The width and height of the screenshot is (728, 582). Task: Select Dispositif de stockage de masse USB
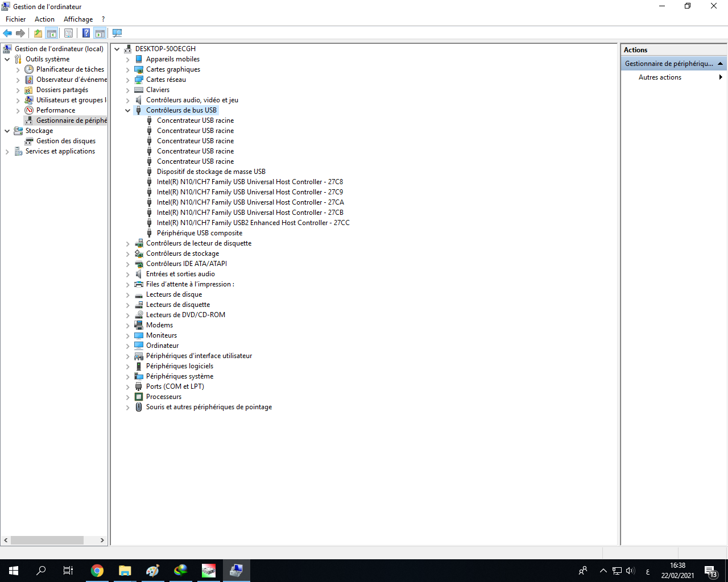[x=211, y=172]
